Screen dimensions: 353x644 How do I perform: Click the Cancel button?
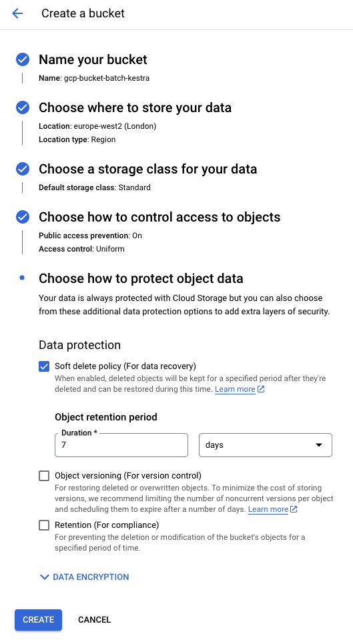(x=94, y=620)
